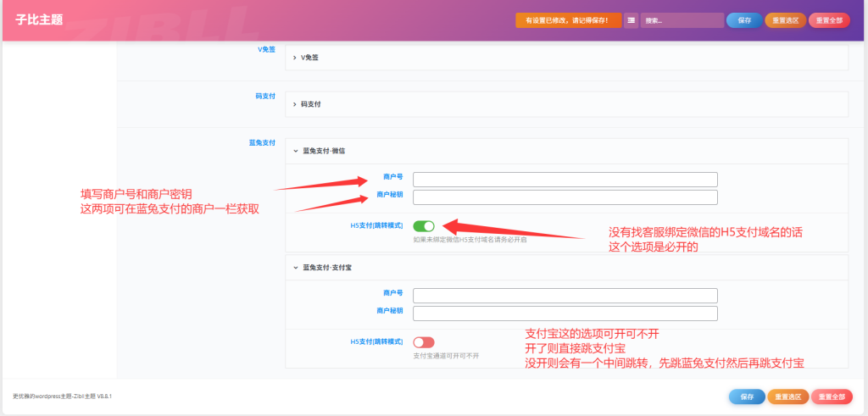
Task: Click the 如果未绑定微信H5支付域名请务必开启 hint
Action: 470,240
